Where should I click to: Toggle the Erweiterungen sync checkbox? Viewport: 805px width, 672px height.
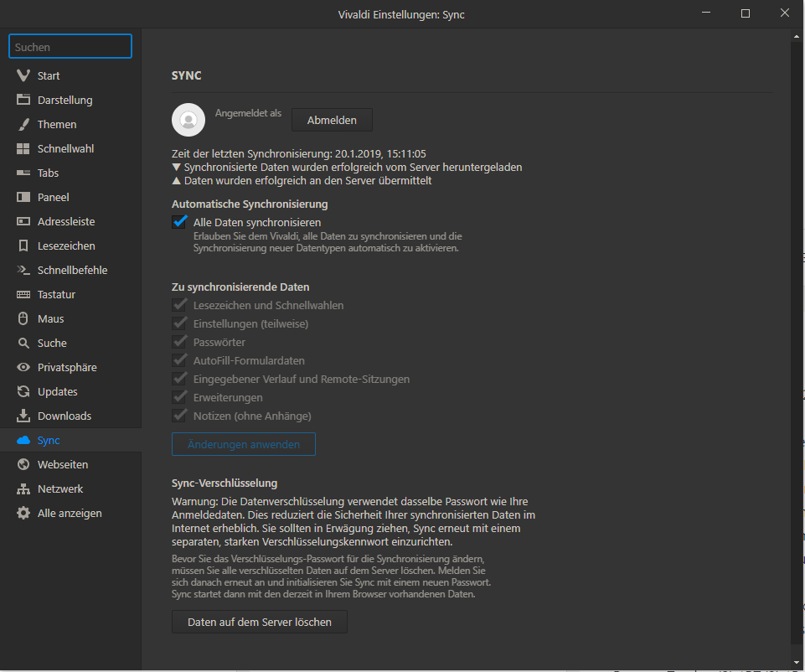click(x=179, y=397)
